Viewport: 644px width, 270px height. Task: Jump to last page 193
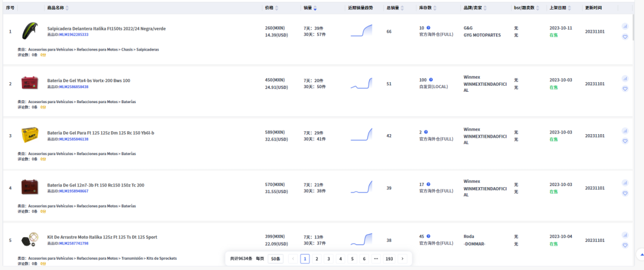389,259
